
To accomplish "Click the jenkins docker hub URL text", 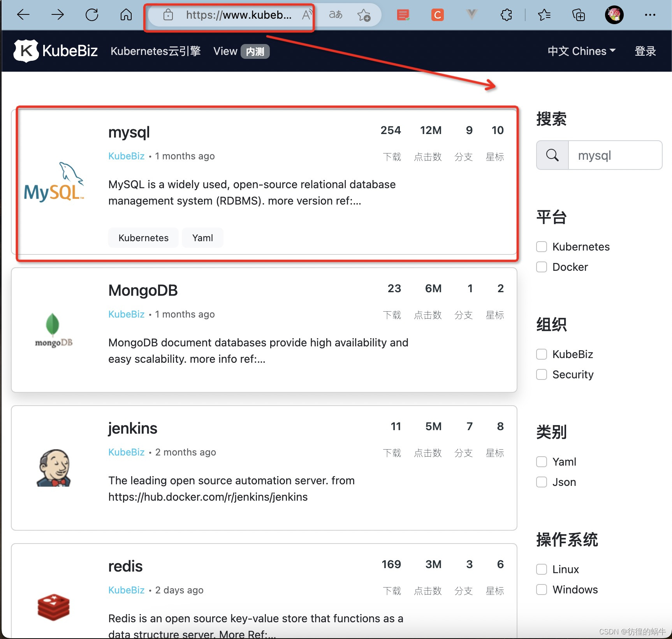I will coord(208,497).
